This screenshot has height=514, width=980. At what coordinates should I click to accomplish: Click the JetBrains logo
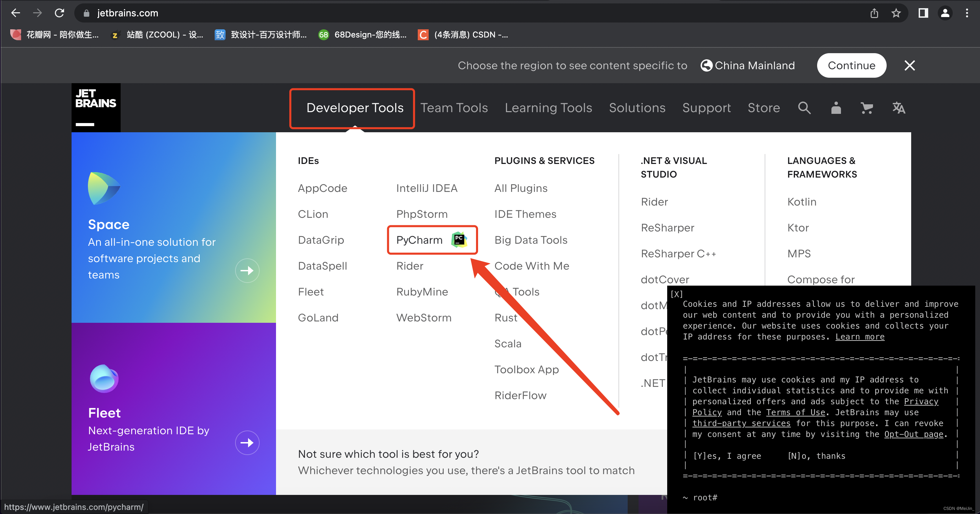(96, 108)
